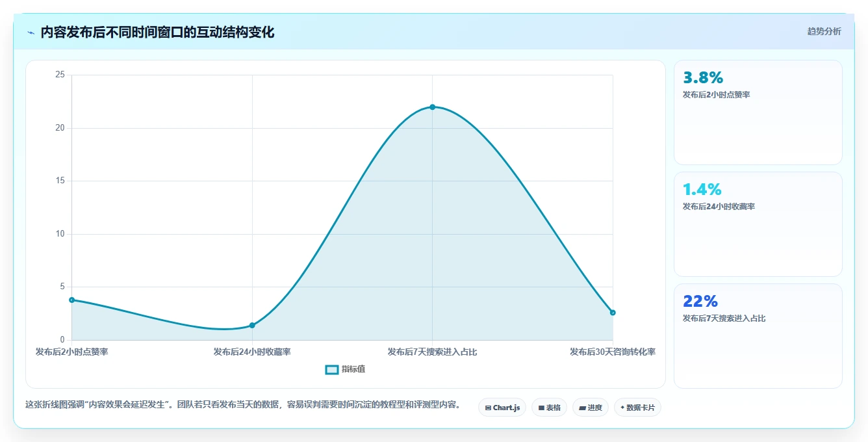Image resolution: width=868 pixels, height=442 pixels.
Task: Click y-axis tick value 10
Action: pyautogui.click(x=60, y=234)
